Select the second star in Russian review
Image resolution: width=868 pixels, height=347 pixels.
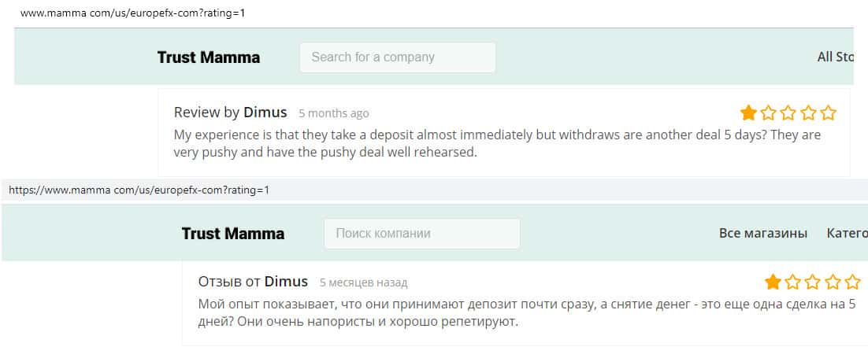point(793,282)
